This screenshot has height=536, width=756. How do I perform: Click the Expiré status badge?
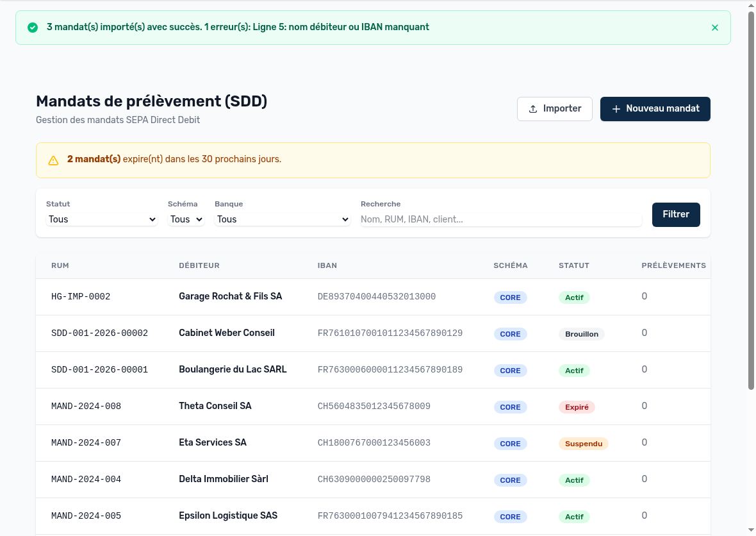pyautogui.click(x=577, y=407)
